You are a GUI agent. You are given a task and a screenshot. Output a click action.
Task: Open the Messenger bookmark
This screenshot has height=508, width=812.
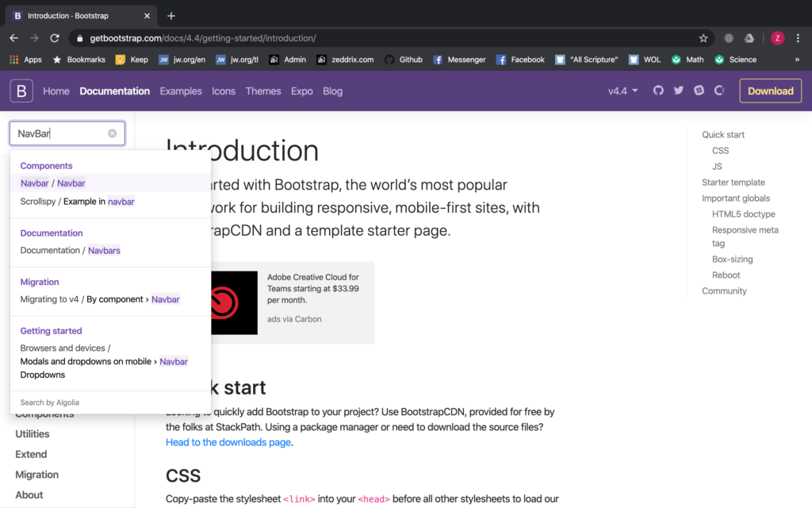[459, 60]
